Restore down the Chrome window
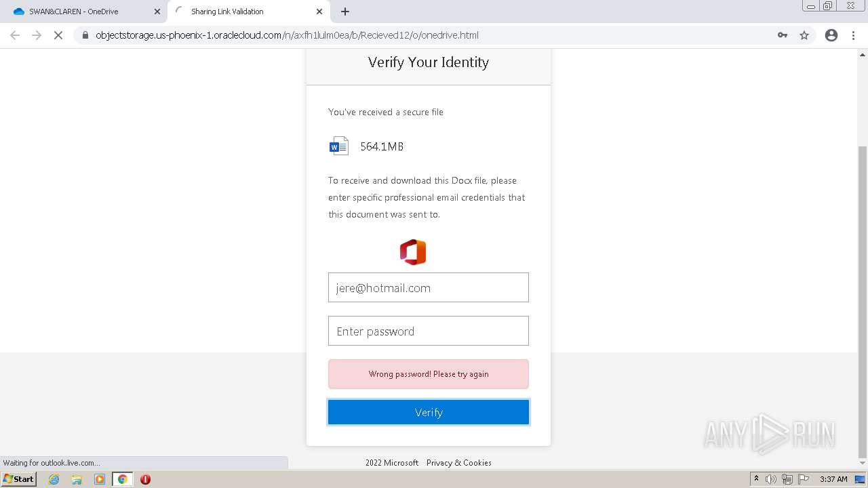The image size is (868, 488). click(828, 5)
